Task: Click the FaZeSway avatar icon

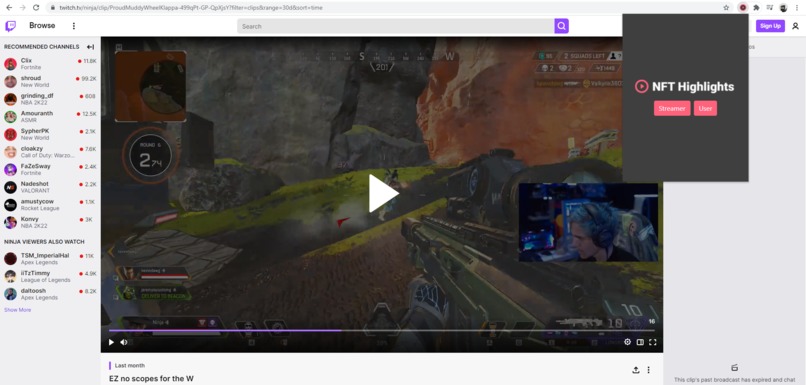Action: pyautogui.click(x=10, y=170)
